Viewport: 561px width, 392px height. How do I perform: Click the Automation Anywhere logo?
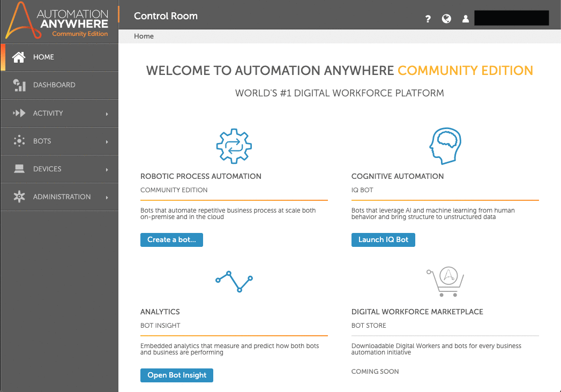[x=57, y=20]
